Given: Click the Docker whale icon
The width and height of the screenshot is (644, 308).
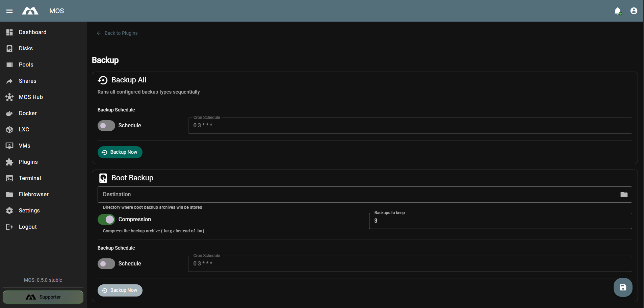Looking at the screenshot, I should pyautogui.click(x=9, y=113).
